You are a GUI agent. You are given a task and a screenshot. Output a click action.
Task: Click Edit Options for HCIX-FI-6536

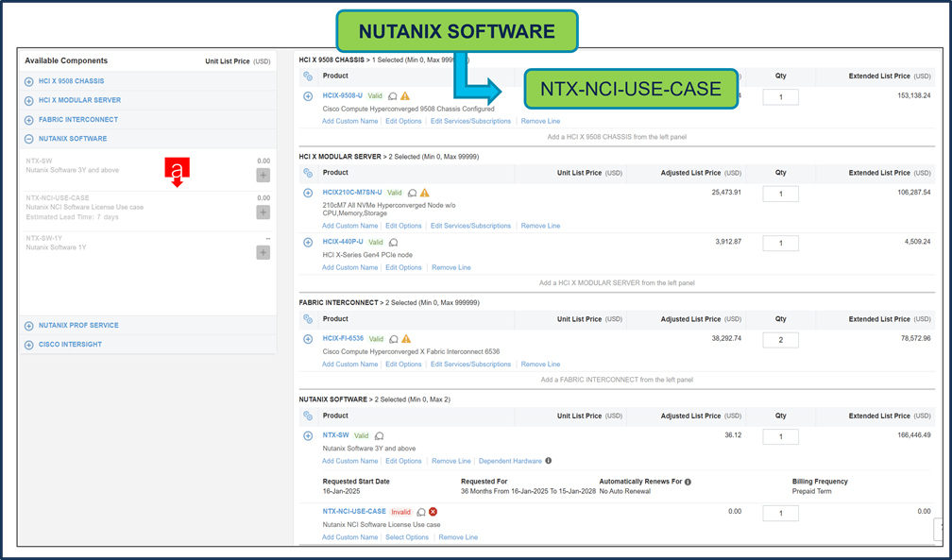click(x=403, y=364)
